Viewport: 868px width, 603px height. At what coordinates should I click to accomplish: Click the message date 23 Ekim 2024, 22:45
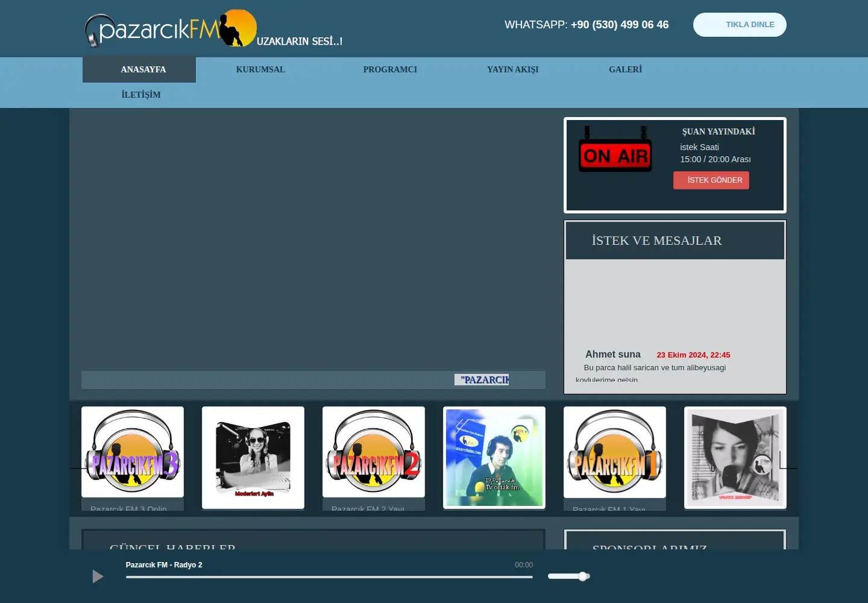click(693, 355)
